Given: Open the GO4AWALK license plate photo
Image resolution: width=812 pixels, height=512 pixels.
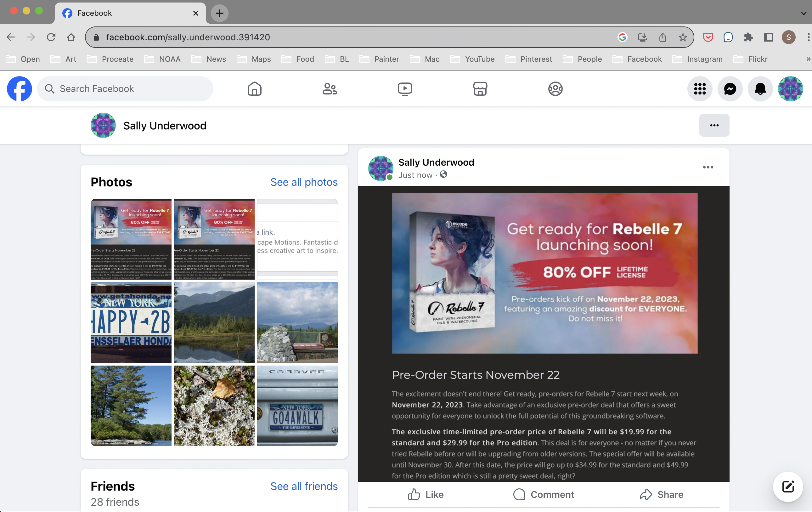Looking at the screenshot, I should point(297,406).
